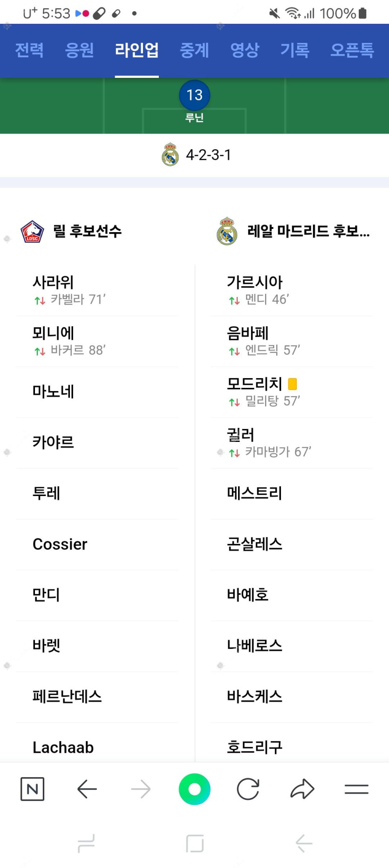389x868 pixels.
Task: Select Lille substitute 사라위
Action: pos(53,282)
